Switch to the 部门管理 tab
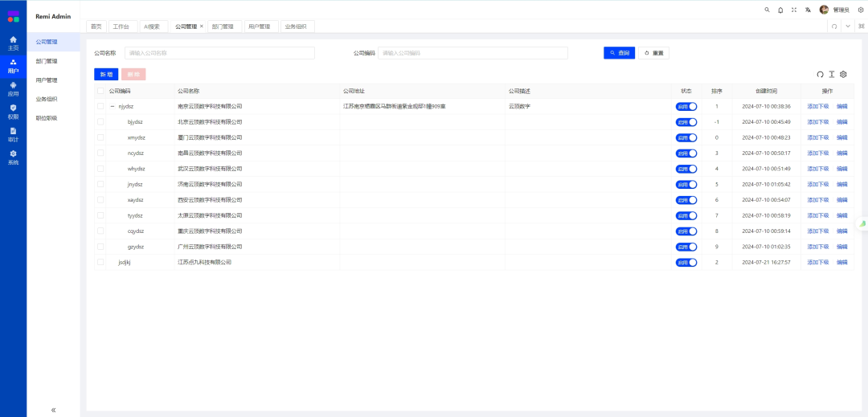868x417 pixels. 223,27
